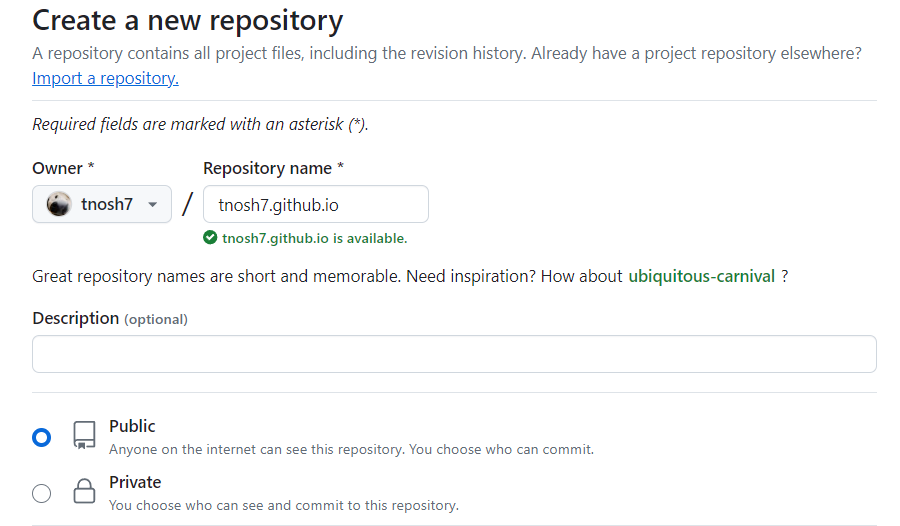Screen dimensions: 900x526
Task: Select the Public visibility radio button
Action: [x=41, y=437]
